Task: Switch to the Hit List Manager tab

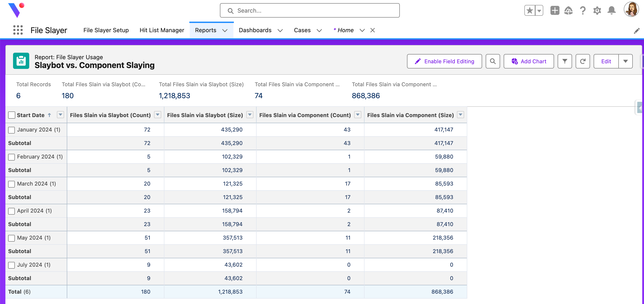Action: (162, 30)
